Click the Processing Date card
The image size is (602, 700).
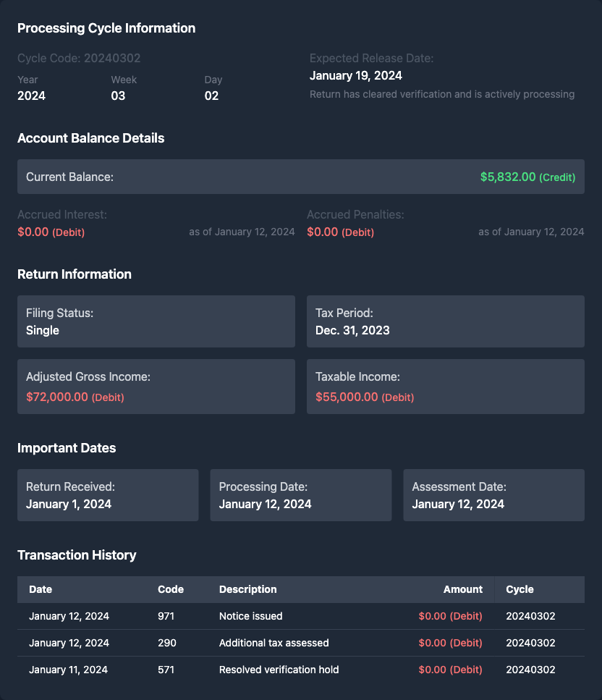301,495
